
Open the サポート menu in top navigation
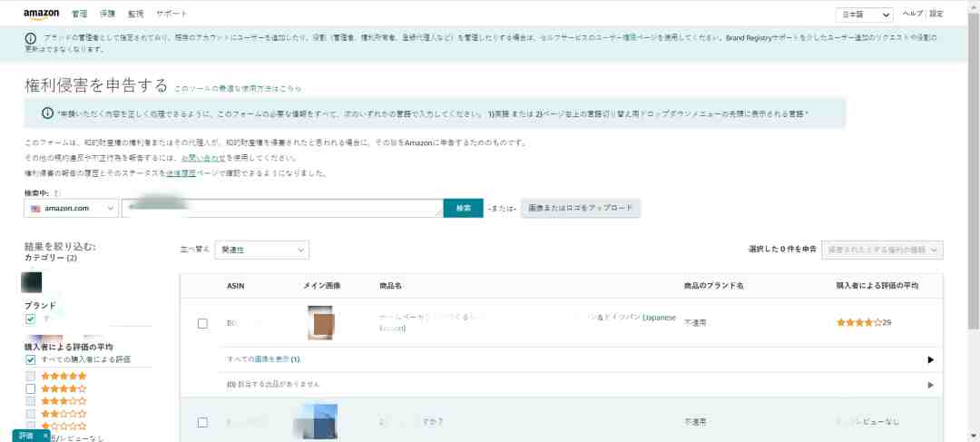(171, 14)
